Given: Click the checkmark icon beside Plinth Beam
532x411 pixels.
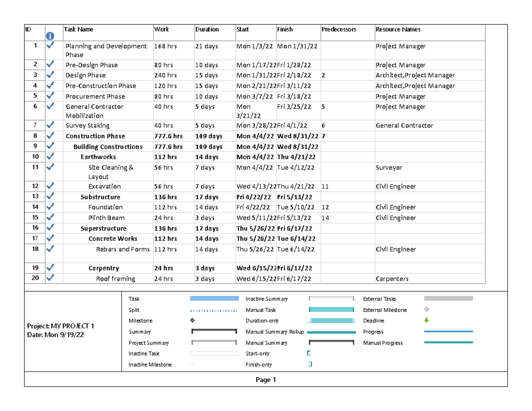Looking at the screenshot, I should click(50, 217).
